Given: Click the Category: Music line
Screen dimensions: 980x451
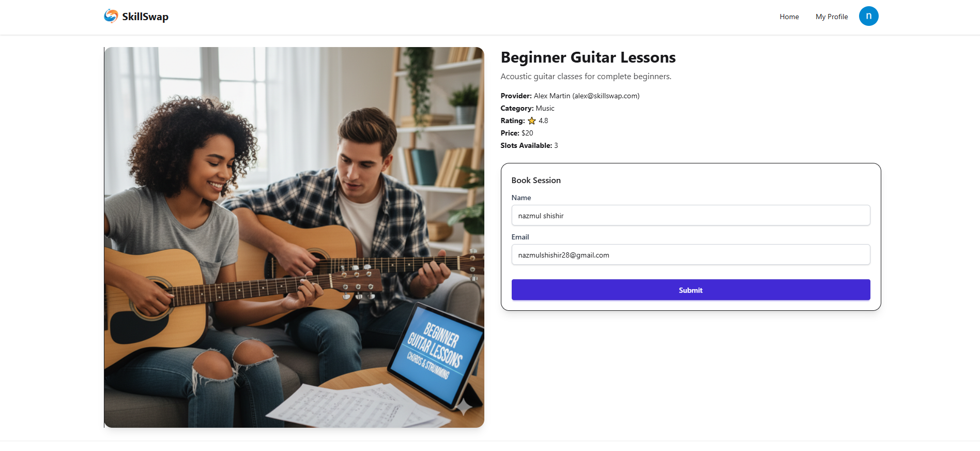Looking at the screenshot, I should tap(527, 108).
